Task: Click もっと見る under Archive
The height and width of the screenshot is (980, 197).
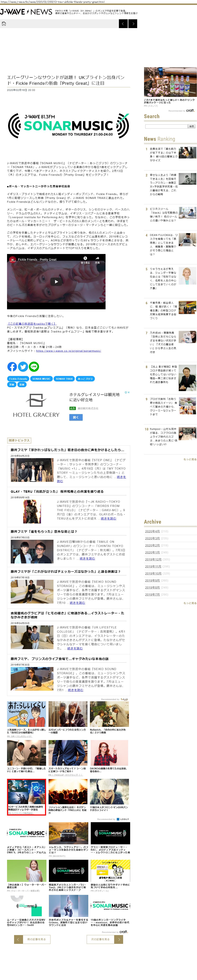Action: [190, 603]
